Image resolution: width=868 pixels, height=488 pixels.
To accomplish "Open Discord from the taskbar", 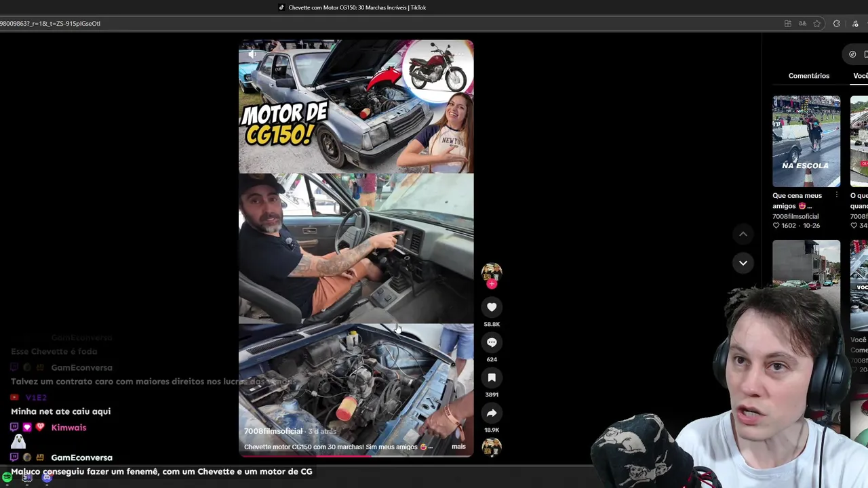I will [47, 478].
